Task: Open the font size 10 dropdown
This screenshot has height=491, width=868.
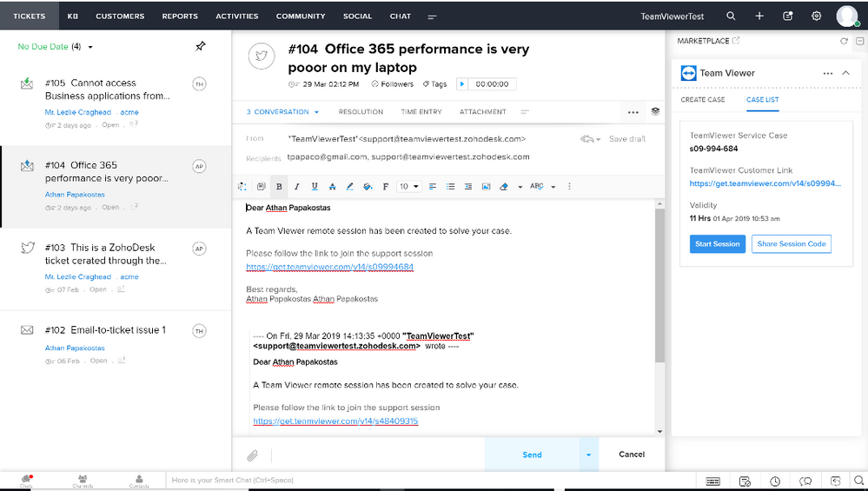Action: pyautogui.click(x=409, y=187)
